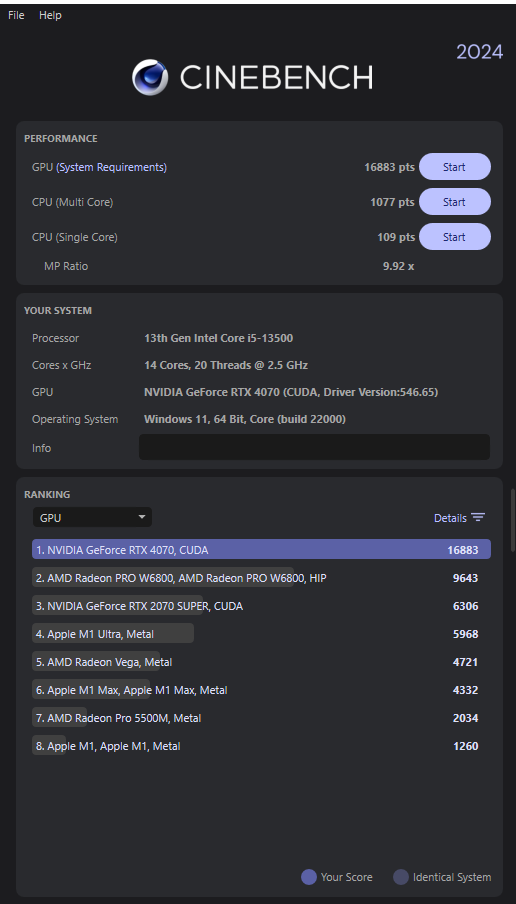Click the Your Score legend circle

(x=309, y=877)
